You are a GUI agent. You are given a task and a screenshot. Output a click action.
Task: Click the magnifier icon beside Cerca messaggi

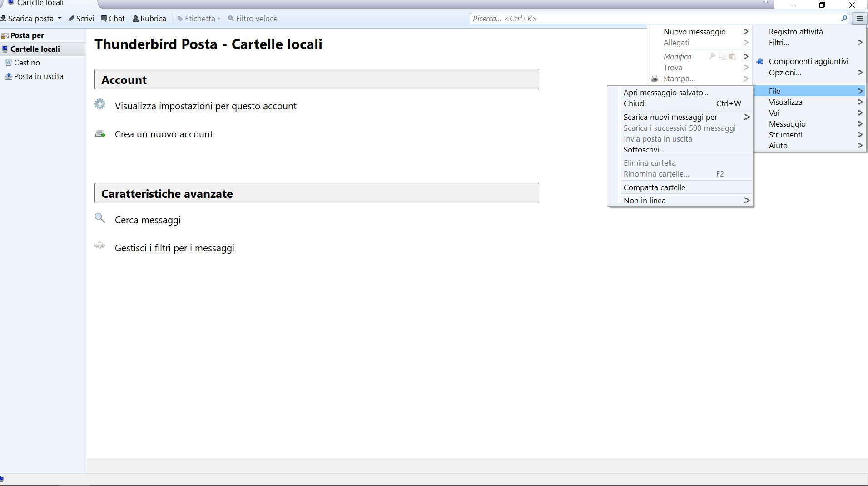100,218
